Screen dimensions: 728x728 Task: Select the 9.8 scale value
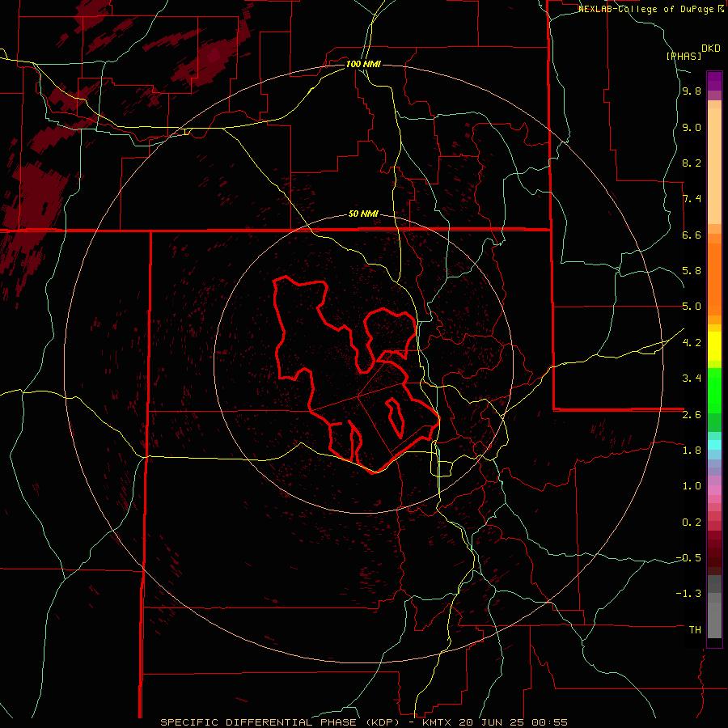(x=692, y=91)
